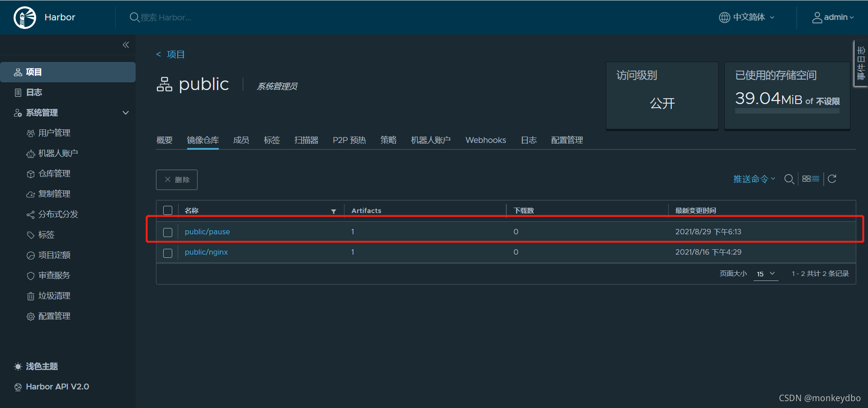Image resolution: width=868 pixels, height=408 pixels.
Task: Click the 复制管理 cloud icon
Action: [30, 195]
